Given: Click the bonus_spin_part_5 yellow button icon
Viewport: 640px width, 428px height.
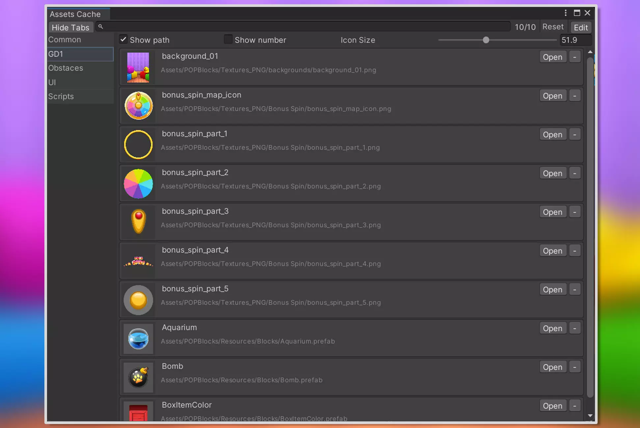Looking at the screenshot, I should [x=138, y=300].
